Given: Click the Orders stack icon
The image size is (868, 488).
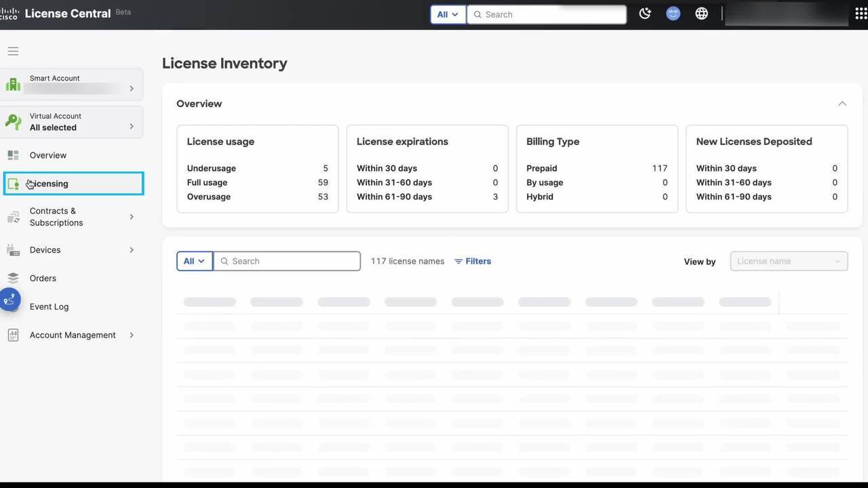Looking at the screenshot, I should (13, 278).
